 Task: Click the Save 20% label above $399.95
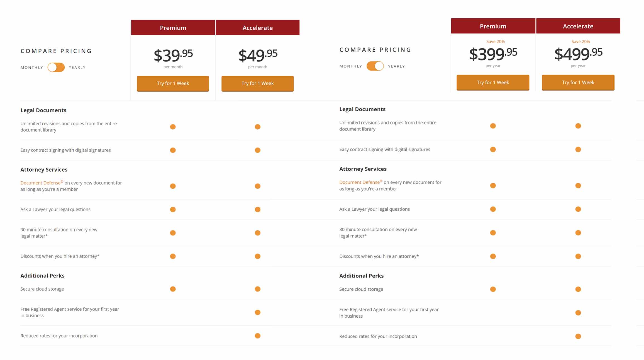coord(495,42)
